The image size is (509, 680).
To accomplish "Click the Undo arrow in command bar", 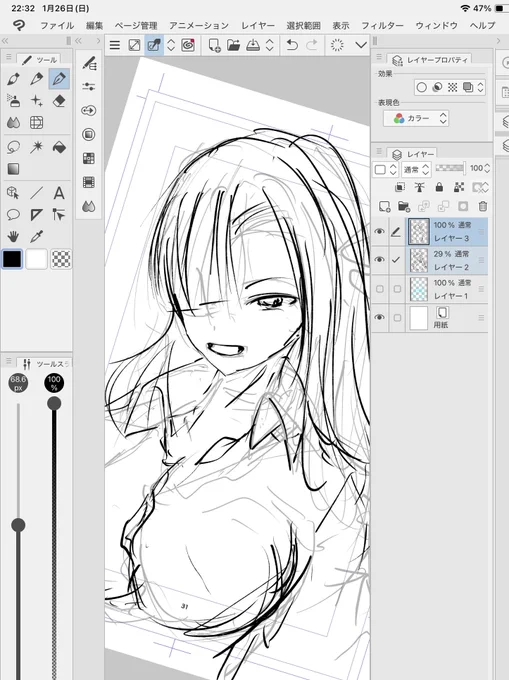I will pos(292,45).
